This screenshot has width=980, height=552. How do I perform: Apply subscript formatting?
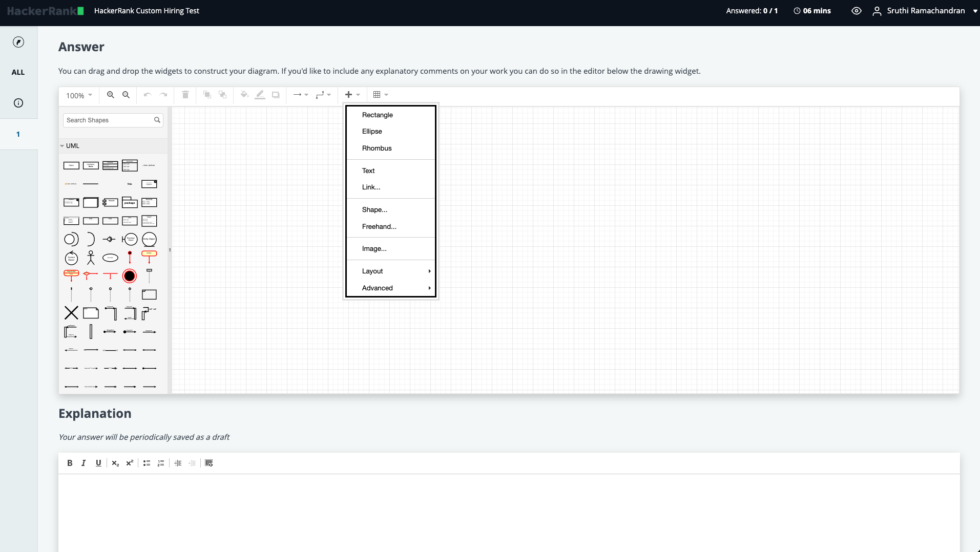coord(115,463)
